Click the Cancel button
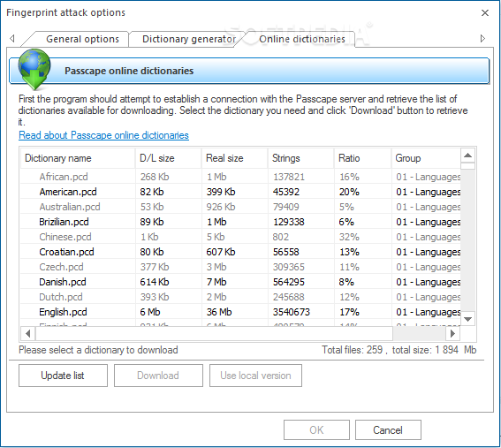 coord(388,430)
